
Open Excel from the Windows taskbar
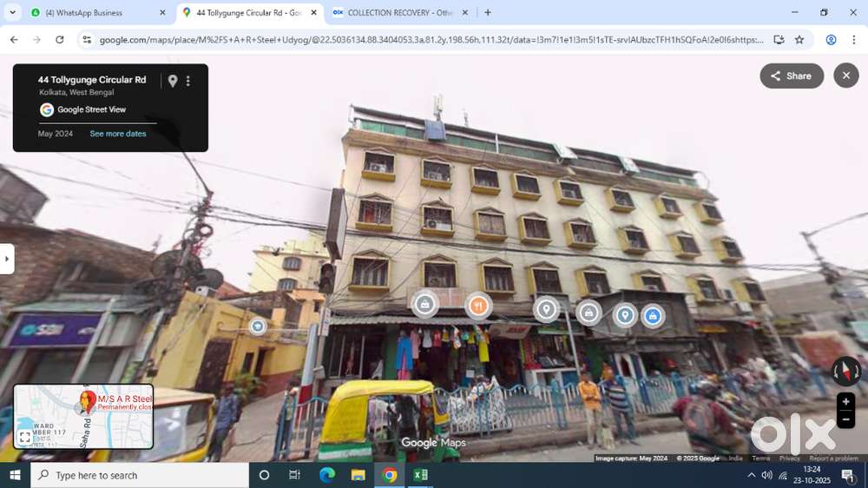(420, 475)
